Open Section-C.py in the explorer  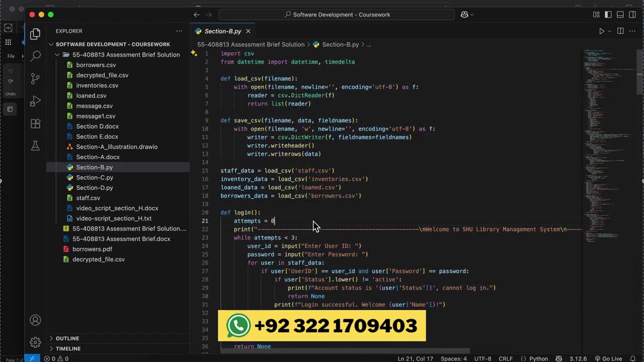95,177
